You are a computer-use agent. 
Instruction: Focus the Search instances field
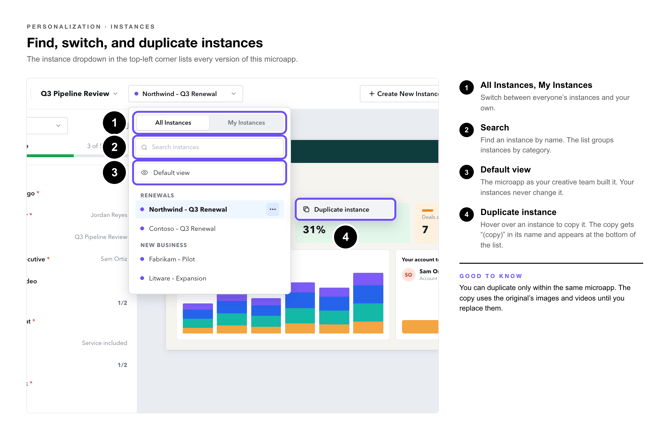[209, 147]
